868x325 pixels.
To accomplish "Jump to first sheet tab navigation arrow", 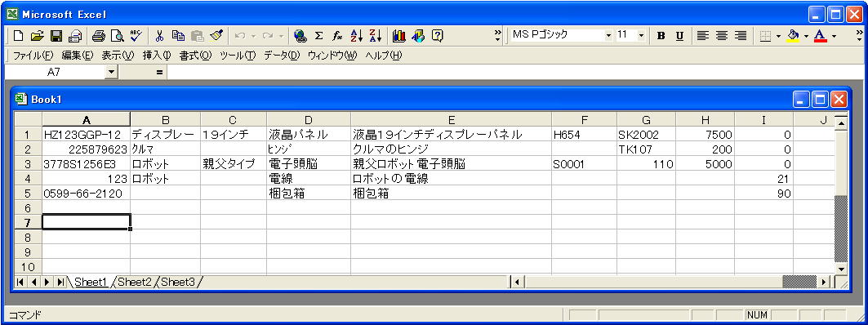I will coord(20,283).
